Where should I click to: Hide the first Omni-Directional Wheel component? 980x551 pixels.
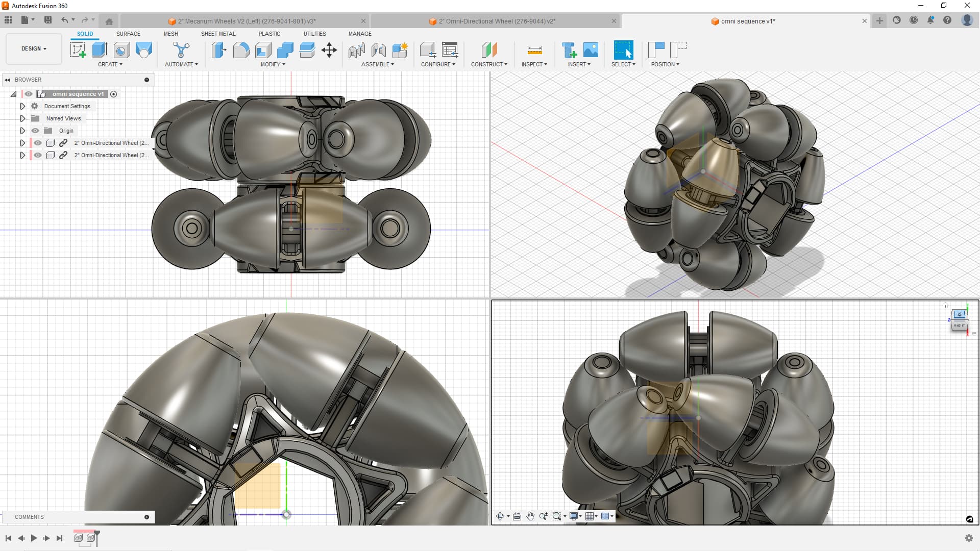38,143
